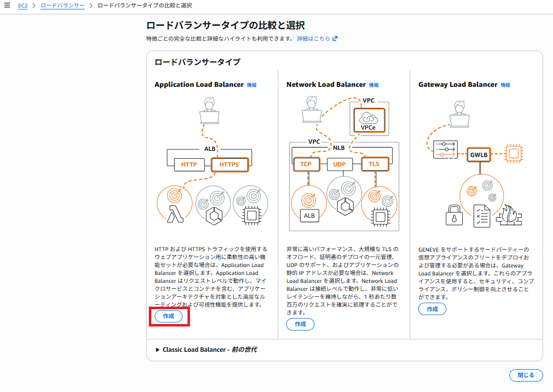Open the hamburger navigation menu
The width and height of the screenshot is (553, 392).
[x=7, y=5]
